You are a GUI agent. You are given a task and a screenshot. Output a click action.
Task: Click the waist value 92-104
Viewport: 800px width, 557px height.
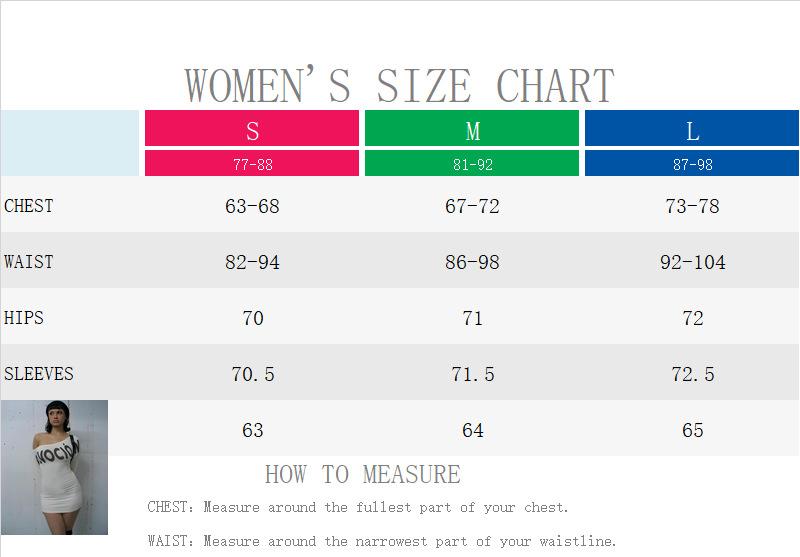click(x=692, y=262)
